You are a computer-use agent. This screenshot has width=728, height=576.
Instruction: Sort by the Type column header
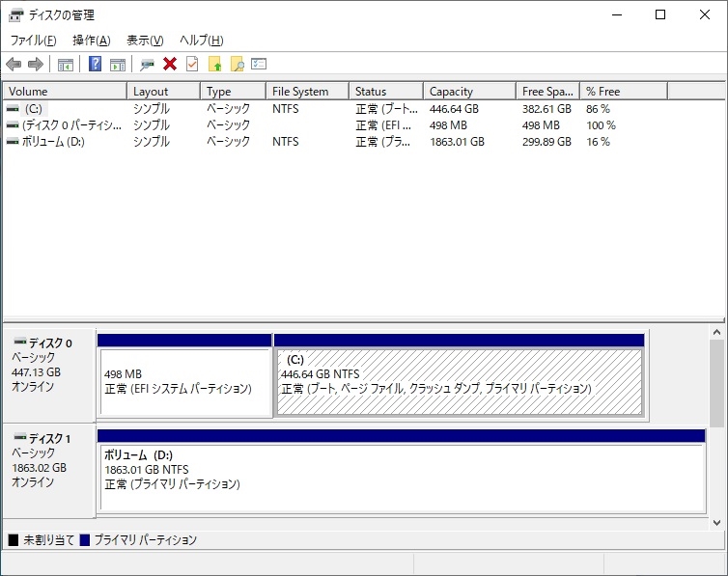point(233,92)
